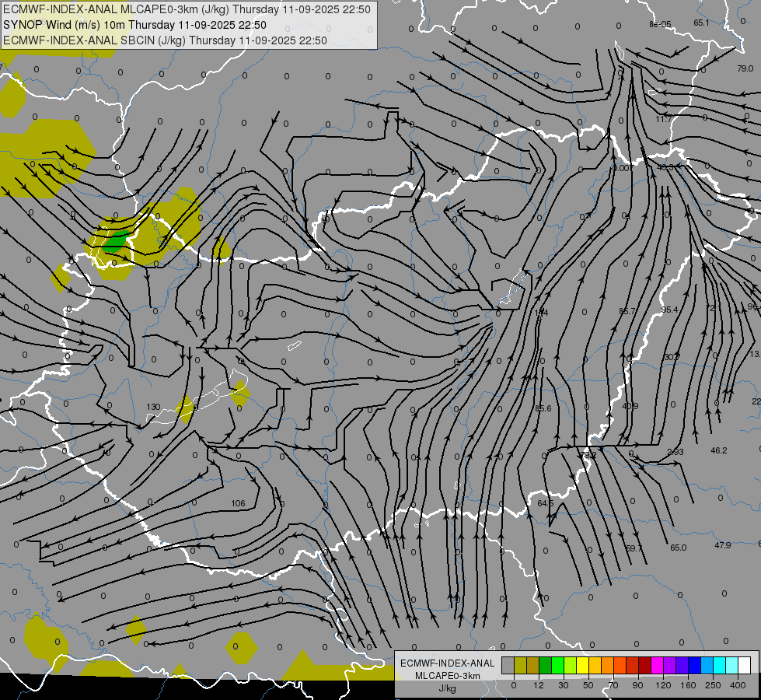Click the 106 value on the map
Viewport: 761px width, 700px height.
click(x=238, y=503)
